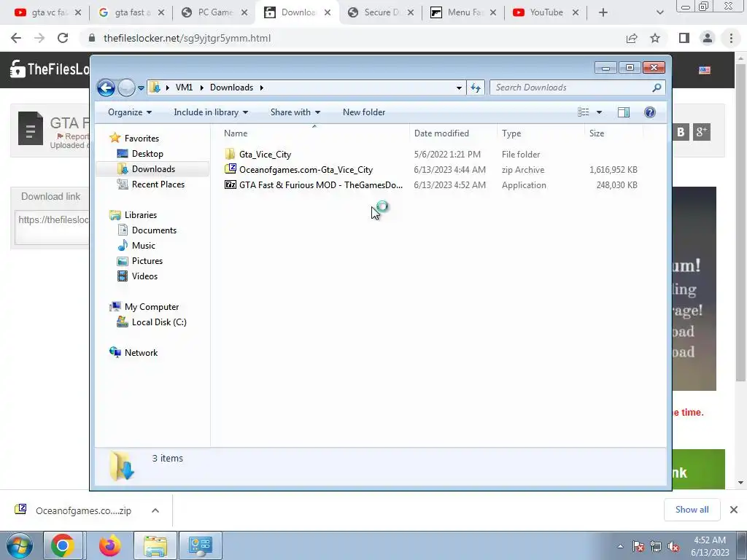
Task: Switch to the Menu Fa browser tab
Action: click(465, 12)
